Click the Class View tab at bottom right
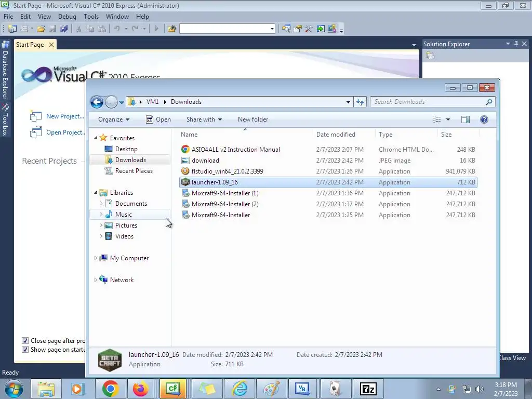The image size is (532, 399). (x=512, y=358)
